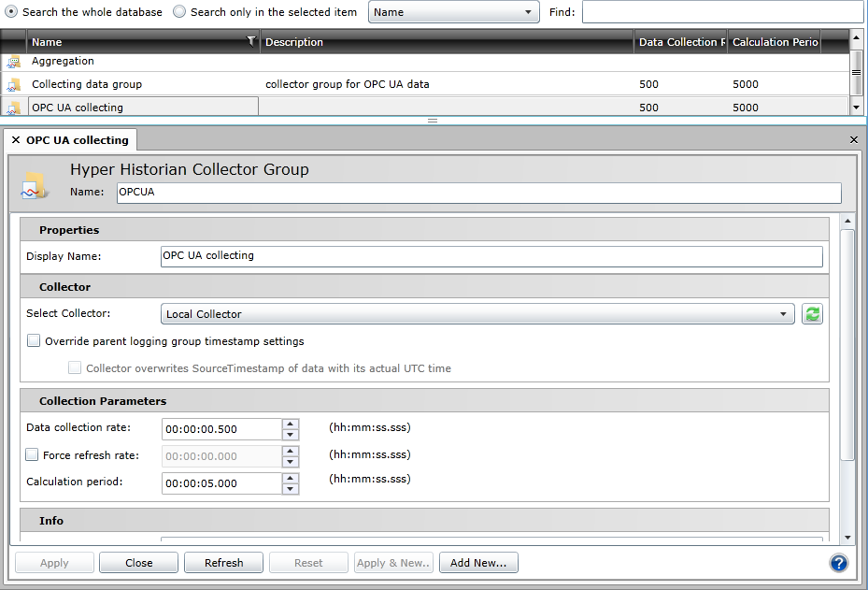Click the Add New... button

click(478, 563)
